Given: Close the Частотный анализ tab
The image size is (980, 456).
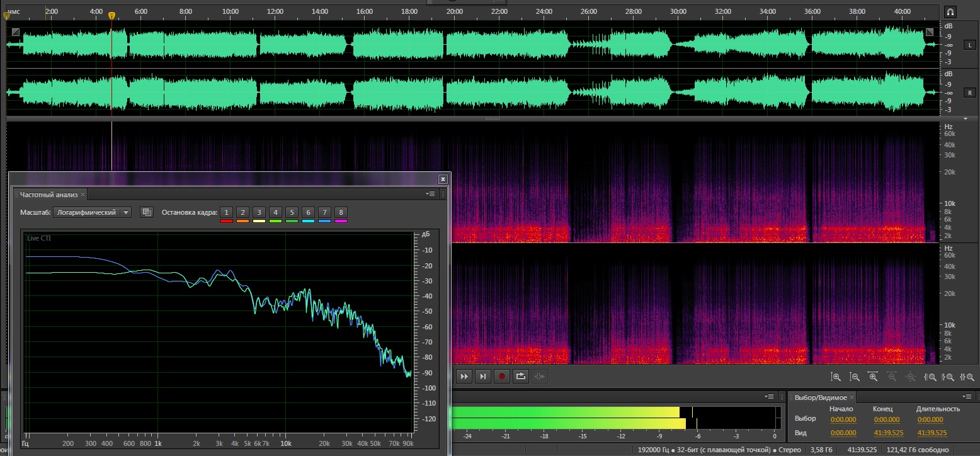Looking at the screenshot, I should click(x=83, y=194).
